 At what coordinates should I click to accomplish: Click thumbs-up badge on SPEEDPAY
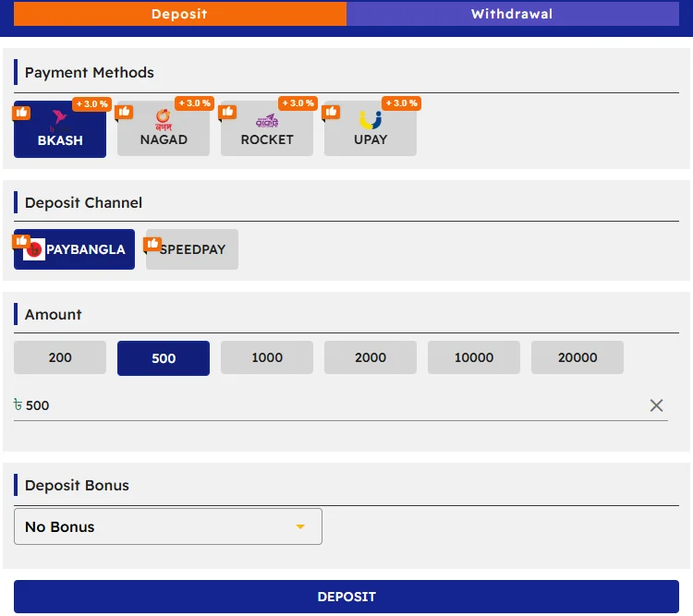[152, 244]
